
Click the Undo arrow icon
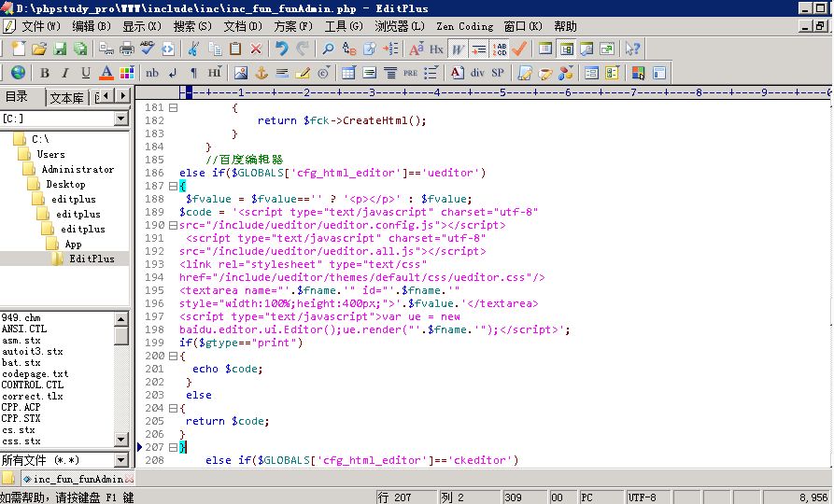click(282, 49)
